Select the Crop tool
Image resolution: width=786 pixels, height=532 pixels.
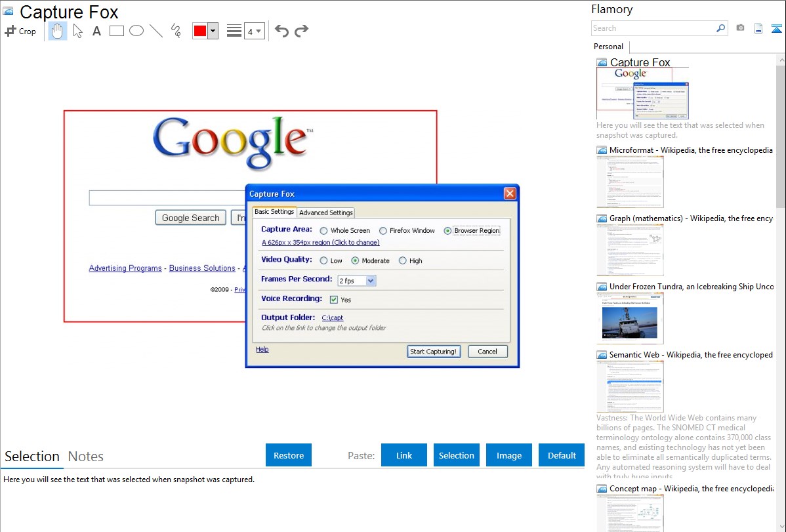20,31
